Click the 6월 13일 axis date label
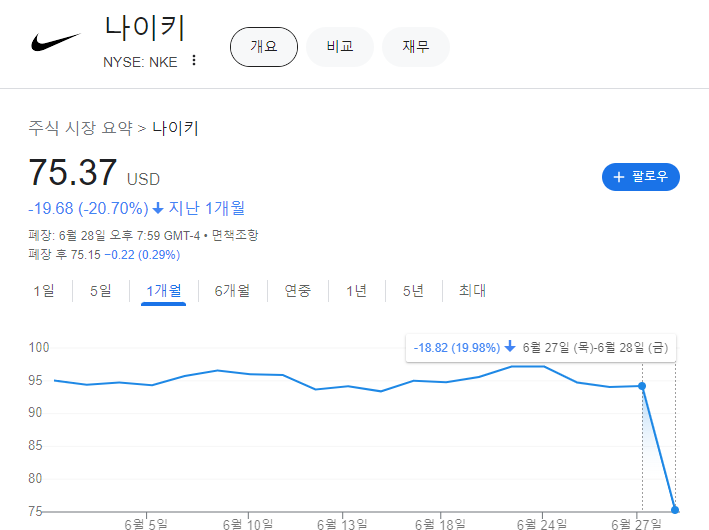 pos(342,524)
